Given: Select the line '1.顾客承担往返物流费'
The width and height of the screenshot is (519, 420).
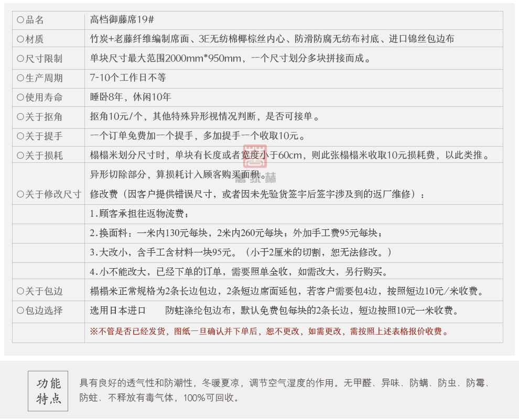Looking at the screenshot, I should pyautogui.click(x=139, y=213).
